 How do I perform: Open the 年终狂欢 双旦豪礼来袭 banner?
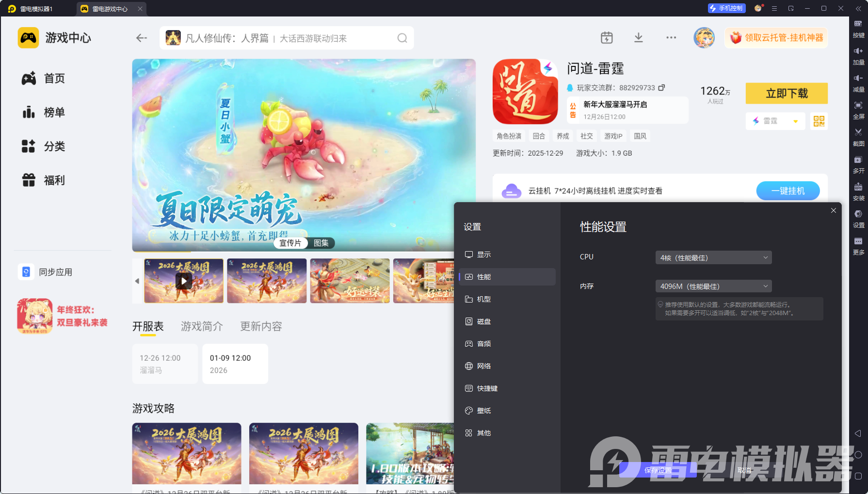coord(63,316)
